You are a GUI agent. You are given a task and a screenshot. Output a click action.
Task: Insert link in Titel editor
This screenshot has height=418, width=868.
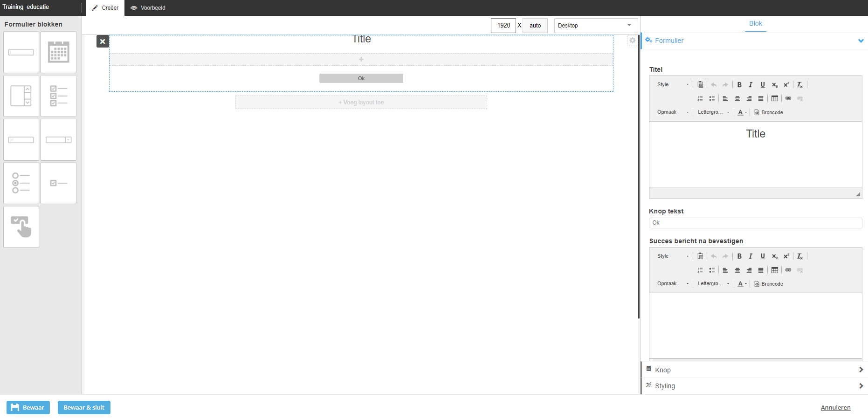[x=788, y=98]
